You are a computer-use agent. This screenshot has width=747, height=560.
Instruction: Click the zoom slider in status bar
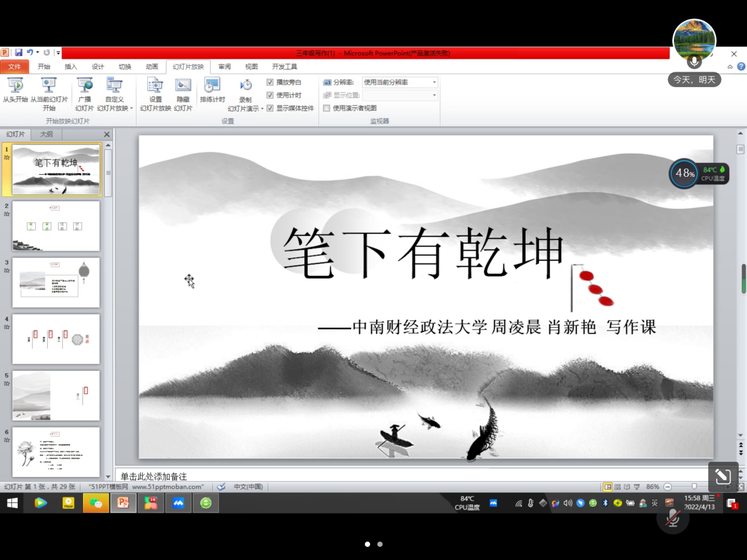coord(695,486)
